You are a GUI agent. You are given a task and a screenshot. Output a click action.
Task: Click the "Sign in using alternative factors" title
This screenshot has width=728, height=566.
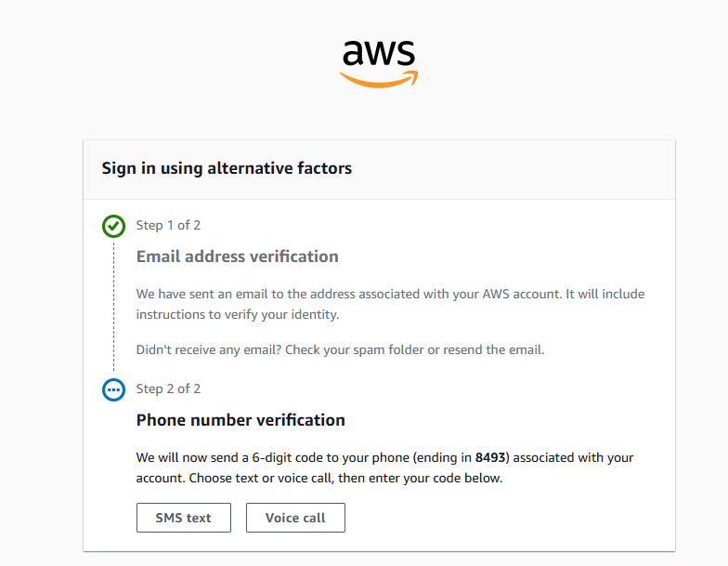[227, 168]
